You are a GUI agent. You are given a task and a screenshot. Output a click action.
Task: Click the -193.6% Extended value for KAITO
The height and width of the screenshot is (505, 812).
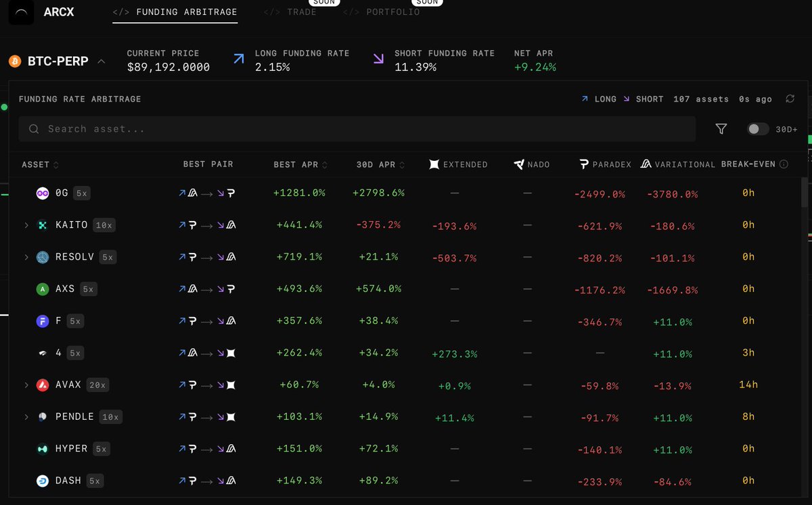[454, 226]
